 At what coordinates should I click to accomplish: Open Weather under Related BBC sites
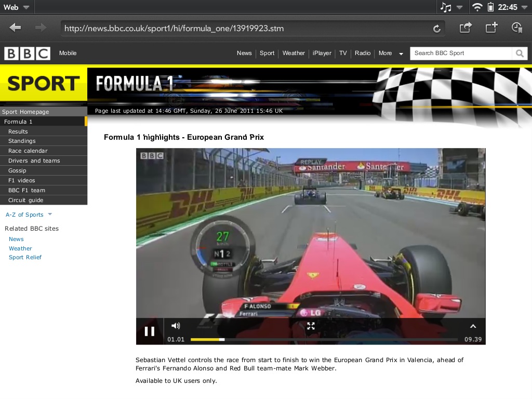pos(20,248)
